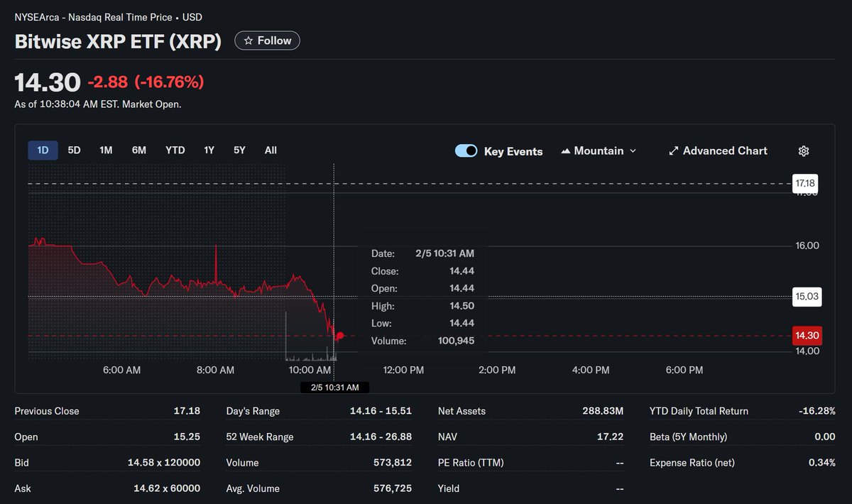The width and height of the screenshot is (852, 504).
Task: Click the large 14.30 current price
Action: (48, 82)
